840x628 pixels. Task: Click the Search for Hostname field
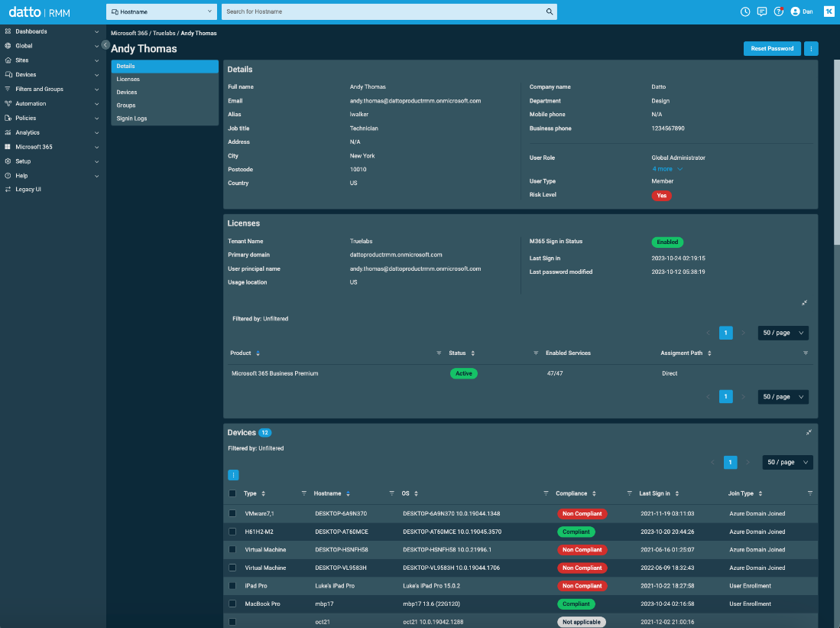click(x=384, y=11)
